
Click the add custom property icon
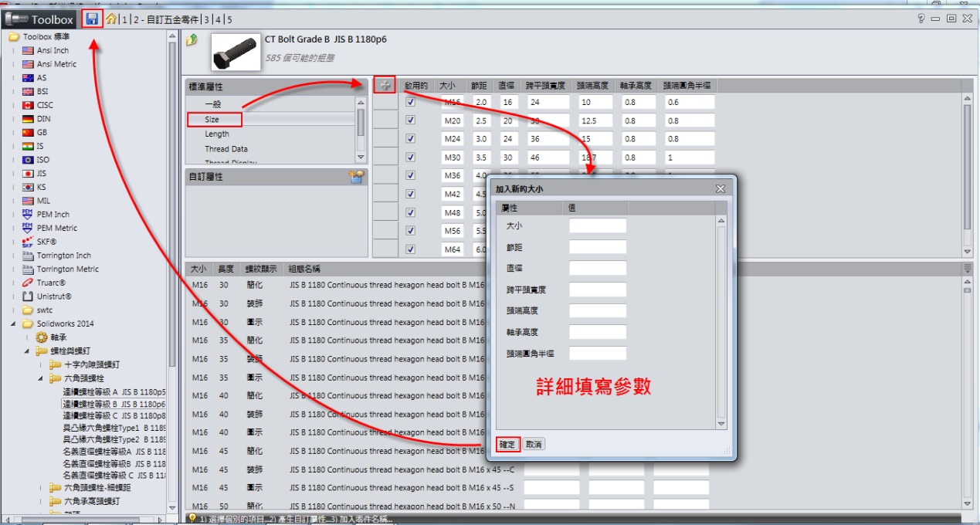(x=356, y=177)
